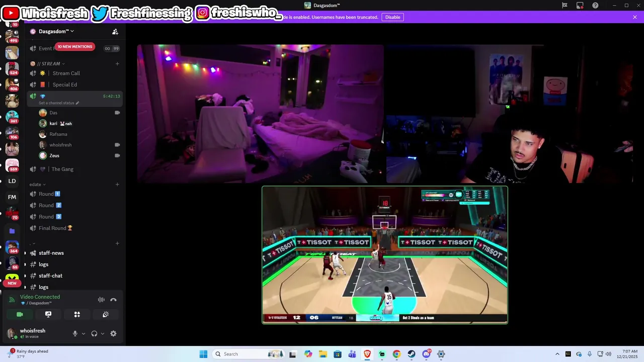644x362 pixels.
Task: Start an Activity button
Action: click(x=77, y=314)
